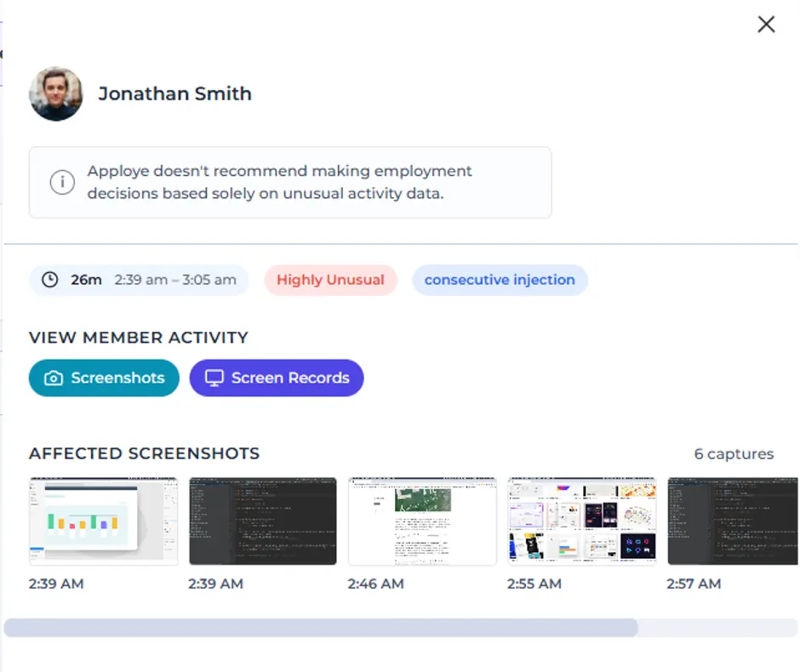Open the 2:46 AM document screenshot

coord(422,521)
